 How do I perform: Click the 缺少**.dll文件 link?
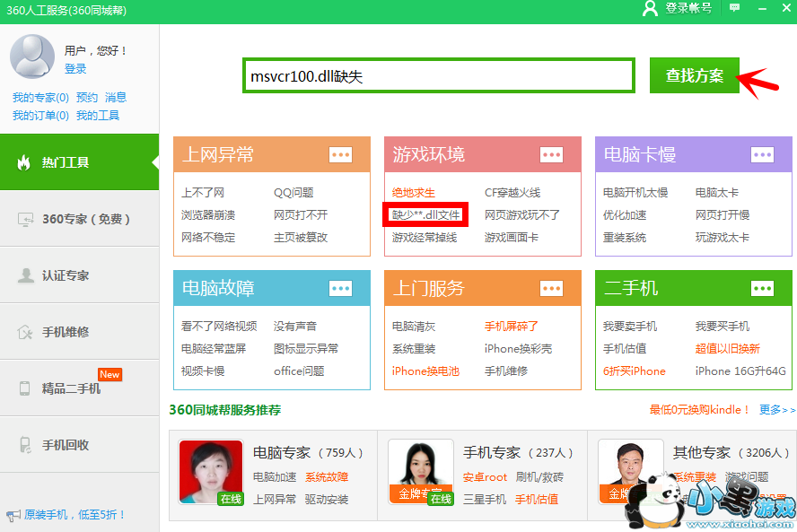(426, 215)
